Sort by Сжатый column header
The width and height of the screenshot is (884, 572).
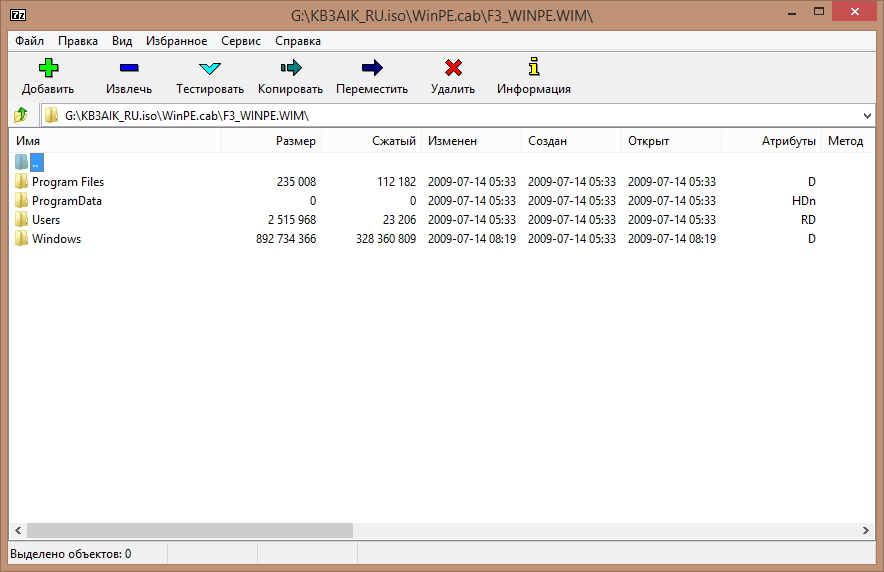[372, 141]
